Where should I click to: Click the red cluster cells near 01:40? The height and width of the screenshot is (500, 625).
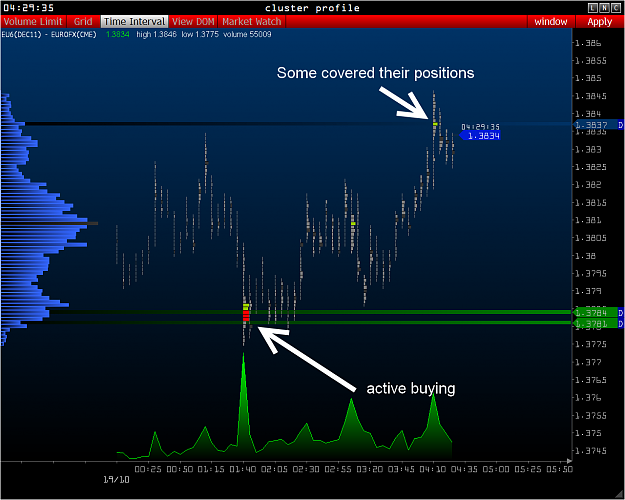[x=246, y=315]
